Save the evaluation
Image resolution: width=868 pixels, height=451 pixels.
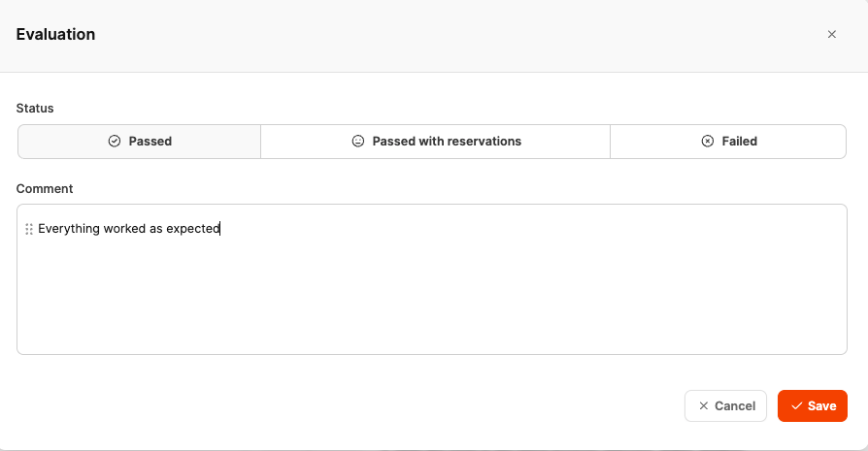813,406
